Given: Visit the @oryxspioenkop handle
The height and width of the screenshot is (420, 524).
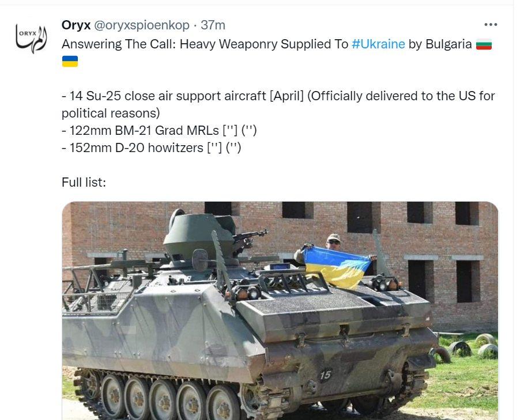Looking at the screenshot, I should (x=142, y=25).
